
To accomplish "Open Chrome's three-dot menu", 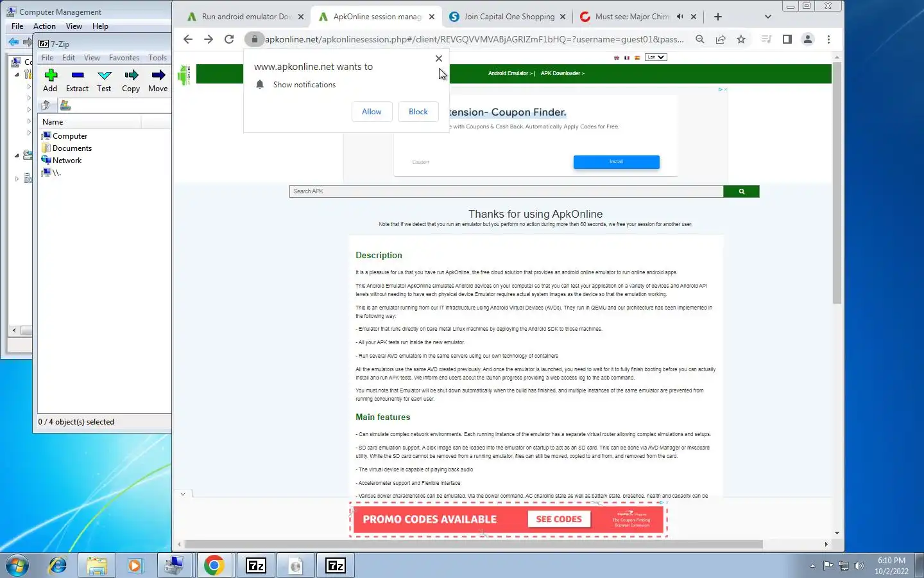I will (828, 39).
